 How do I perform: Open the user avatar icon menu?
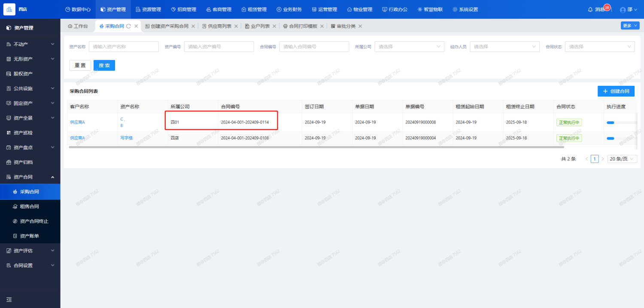coord(623,10)
